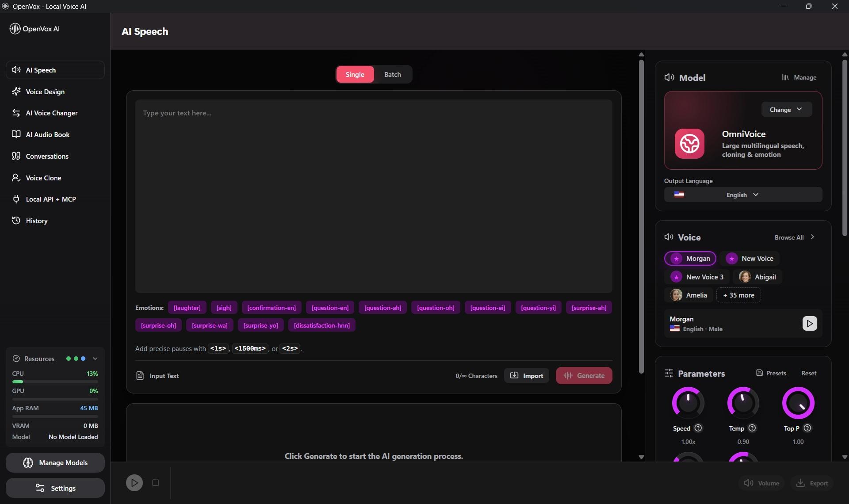Viewport: 849px width, 504px height.
Task: Click the <1500ms> pause code
Action: point(250,348)
